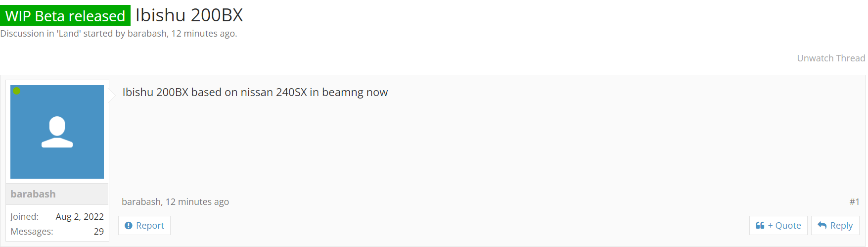Click the curved reply arrow icon
The image size is (868, 247).
pyautogui.click(x=822, y=226)
